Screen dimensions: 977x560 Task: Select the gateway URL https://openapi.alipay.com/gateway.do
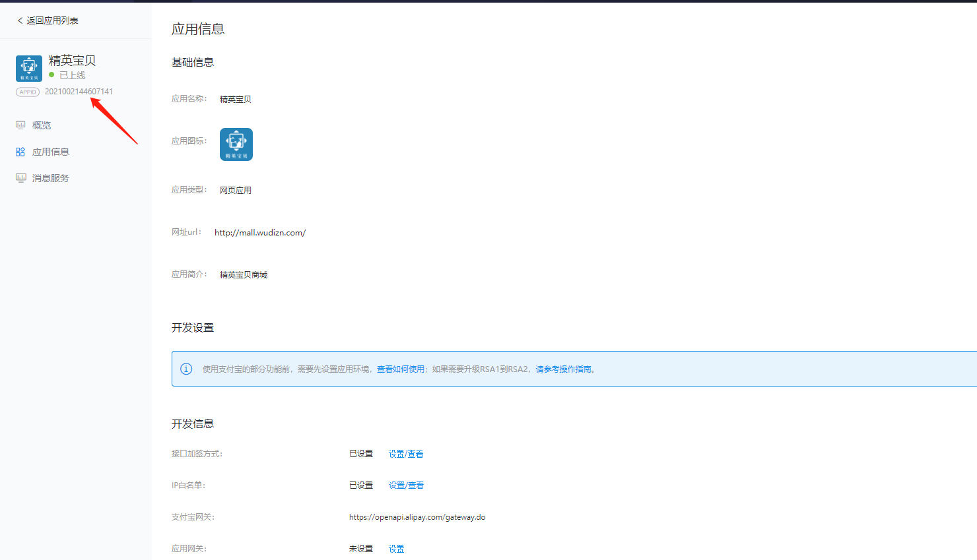click(x=417, y=517)
